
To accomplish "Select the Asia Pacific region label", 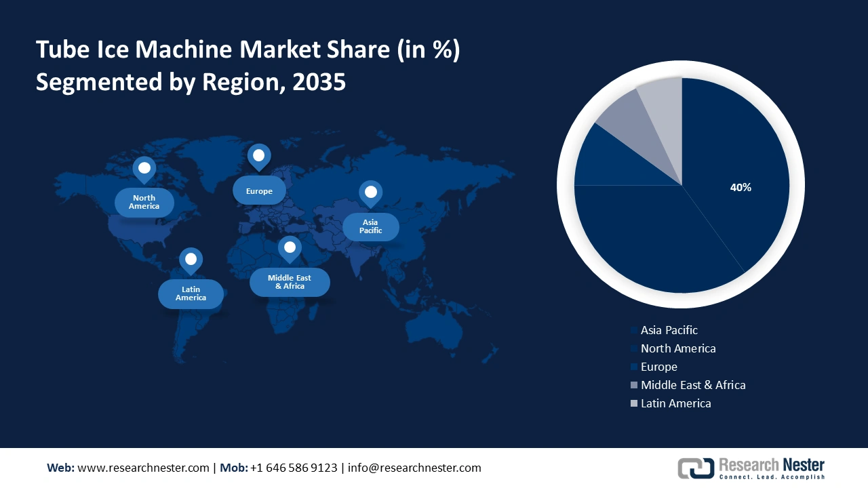I will click(370, 226).
